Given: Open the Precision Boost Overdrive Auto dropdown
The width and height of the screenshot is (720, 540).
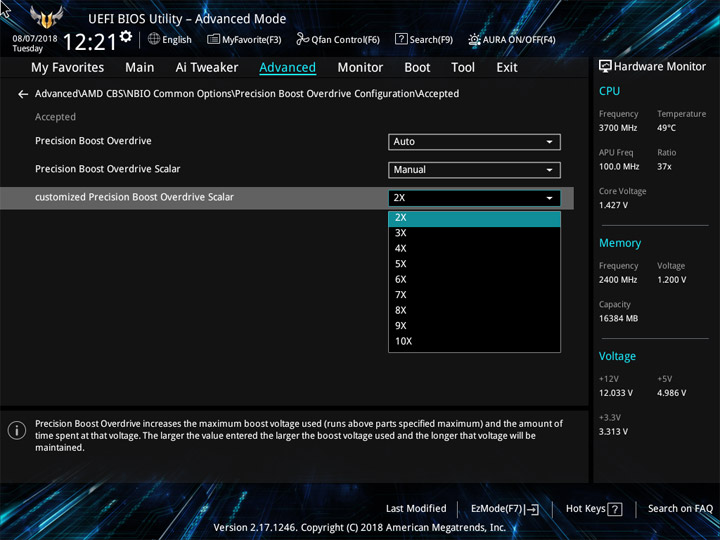Looking at the screenshot, I should pyautogui.click(x=474, y=142).
